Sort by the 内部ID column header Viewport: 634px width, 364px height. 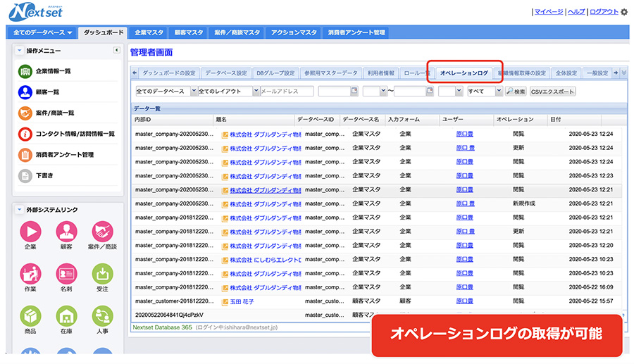click(173, 120)
